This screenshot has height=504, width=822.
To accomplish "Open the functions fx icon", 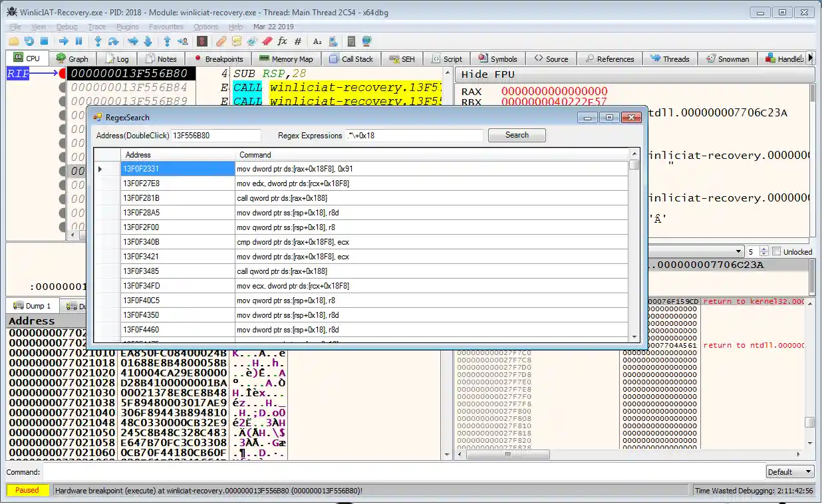I will click(x=282, y=41).
